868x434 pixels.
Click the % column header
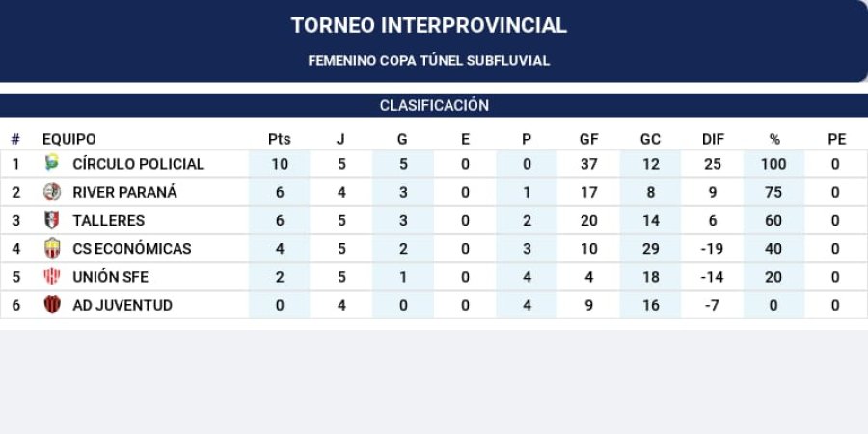pos(773,139)
